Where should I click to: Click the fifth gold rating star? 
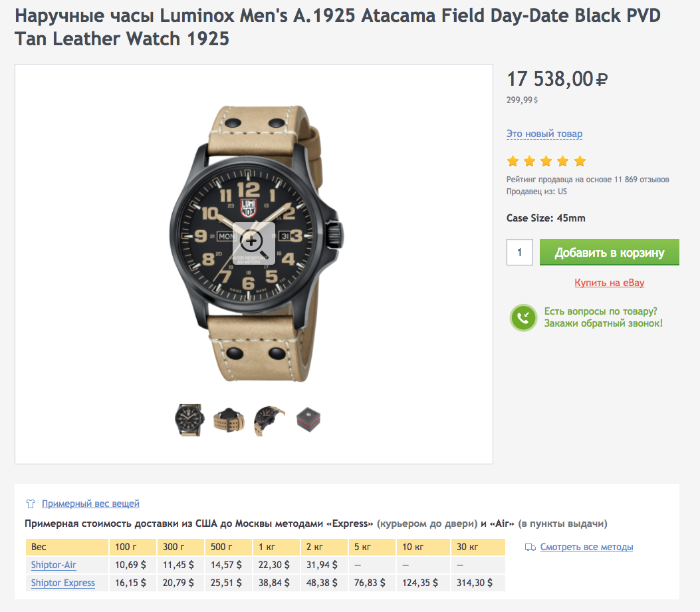click(580, 161)
